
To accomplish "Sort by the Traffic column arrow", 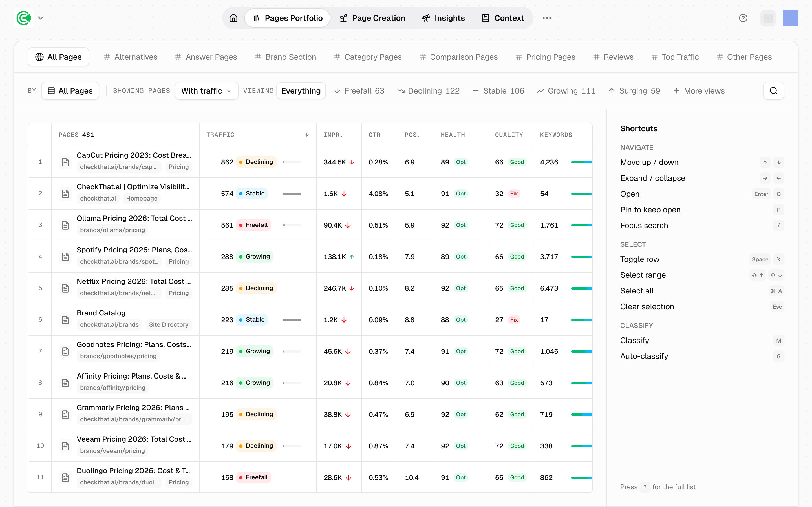I will tap(306, 135).
